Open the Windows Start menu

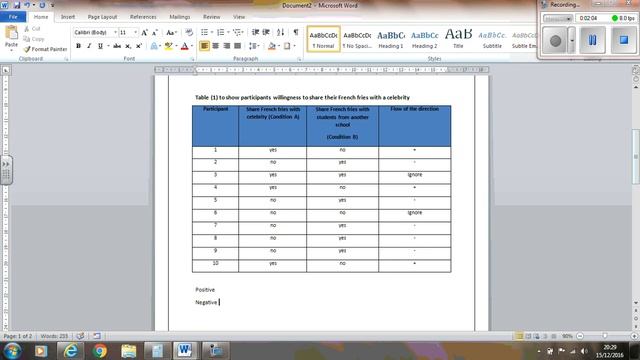coord(12,351)
